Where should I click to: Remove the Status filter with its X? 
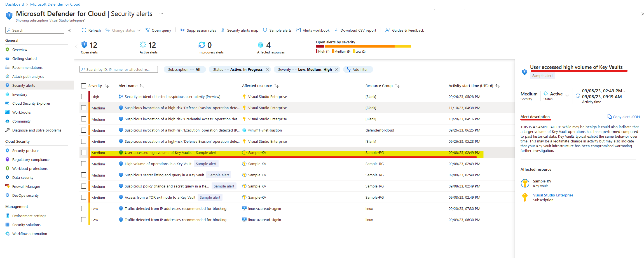pyautogui.click(x=267, y=69)
